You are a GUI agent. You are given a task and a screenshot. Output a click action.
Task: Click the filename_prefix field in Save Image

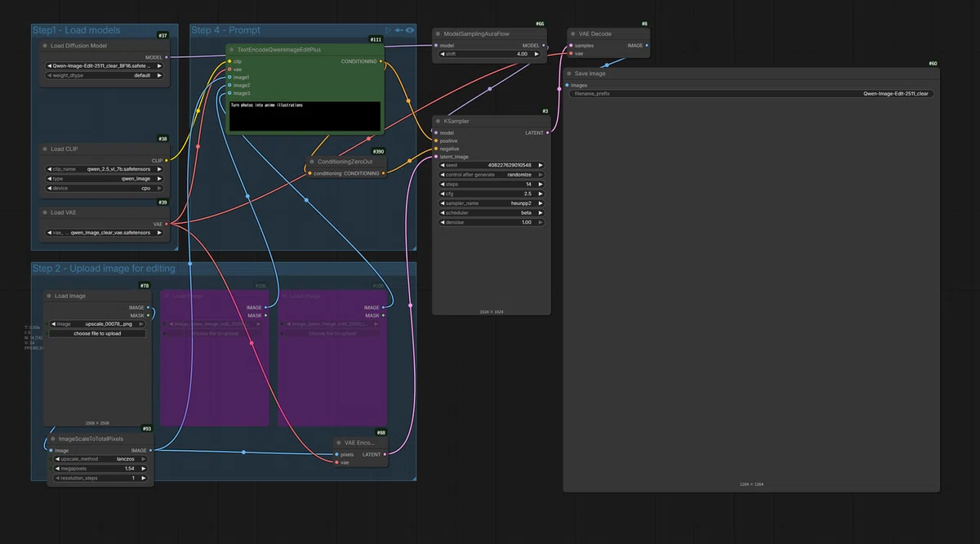click(751, 94)
